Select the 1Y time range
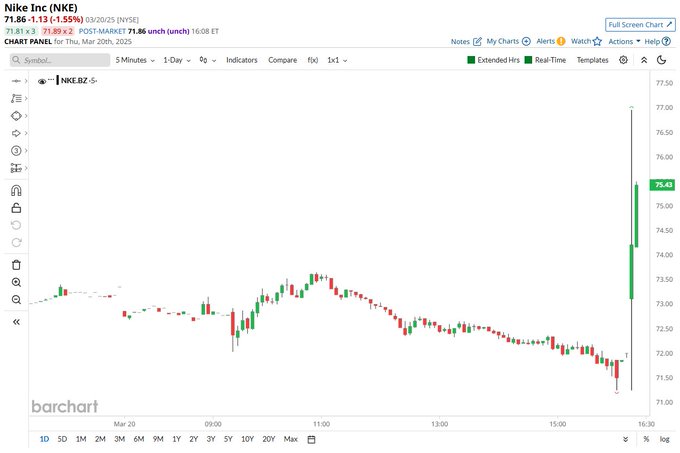 [x=176, y=439]
